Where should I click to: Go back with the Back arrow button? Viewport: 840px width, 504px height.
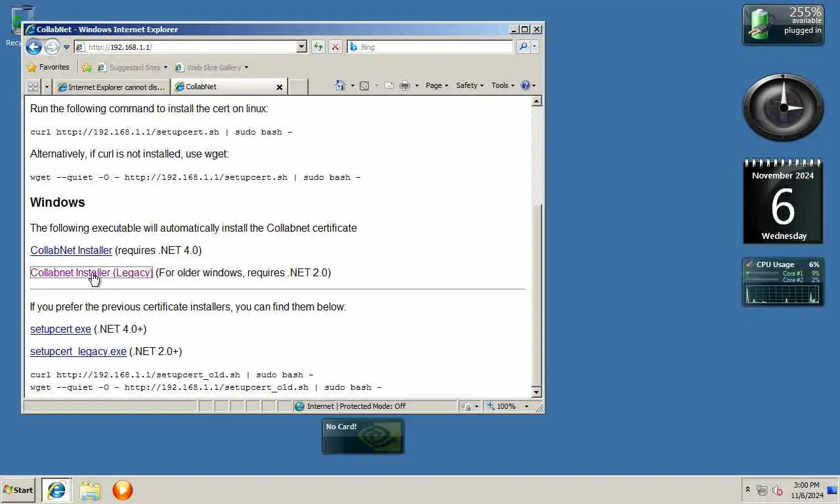(33, 47)
